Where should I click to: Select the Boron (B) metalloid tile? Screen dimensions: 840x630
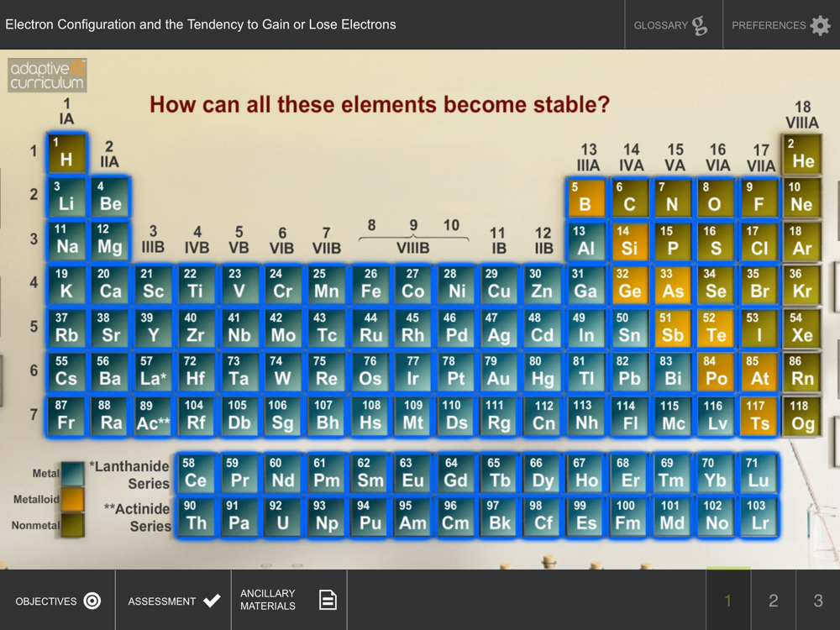[x=586, y=197]
